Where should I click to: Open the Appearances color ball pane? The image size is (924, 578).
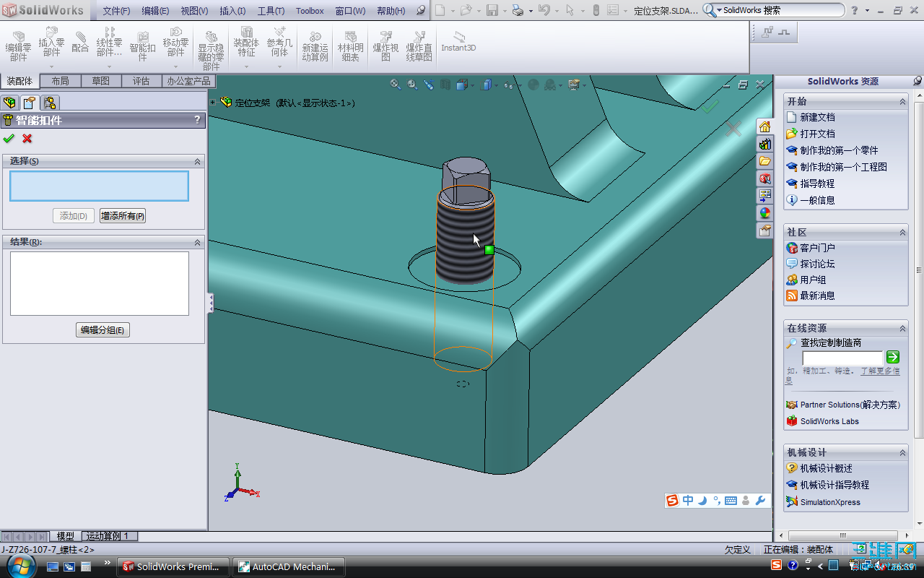pos(764,213)
